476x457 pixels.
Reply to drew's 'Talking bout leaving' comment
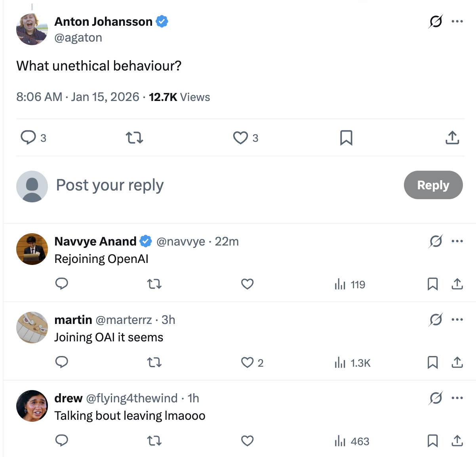(62, 441)
